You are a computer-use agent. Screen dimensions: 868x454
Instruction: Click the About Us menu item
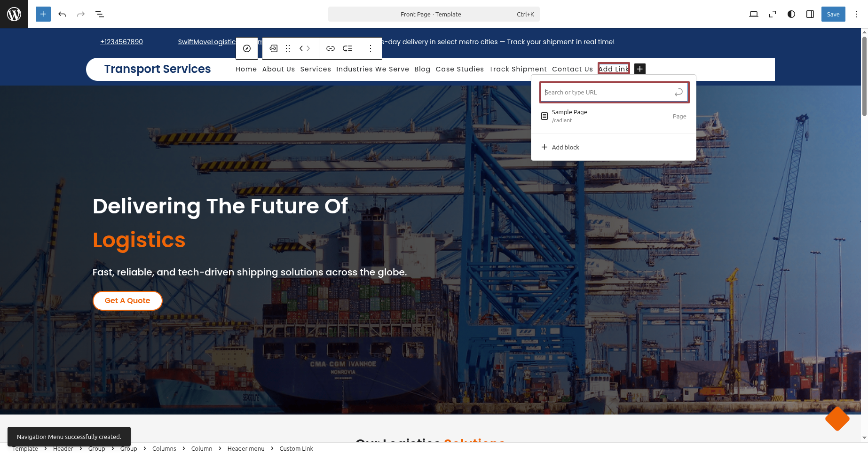279,69
